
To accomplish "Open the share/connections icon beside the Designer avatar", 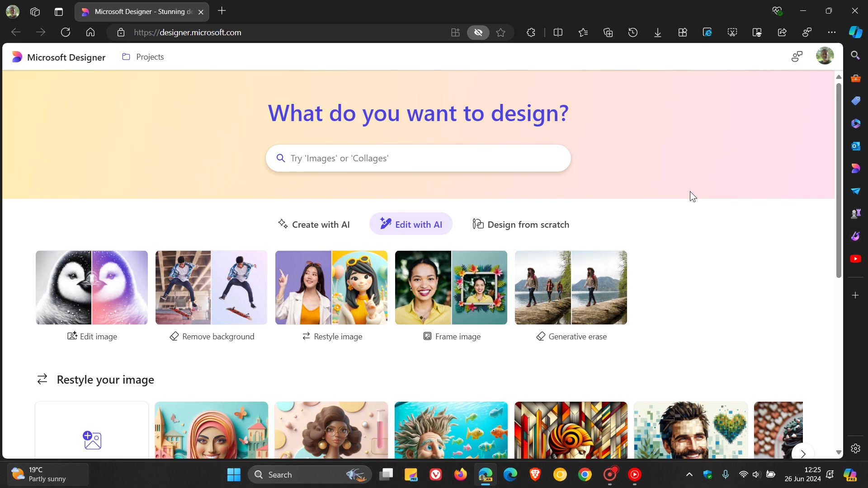I will coord(797,56).
